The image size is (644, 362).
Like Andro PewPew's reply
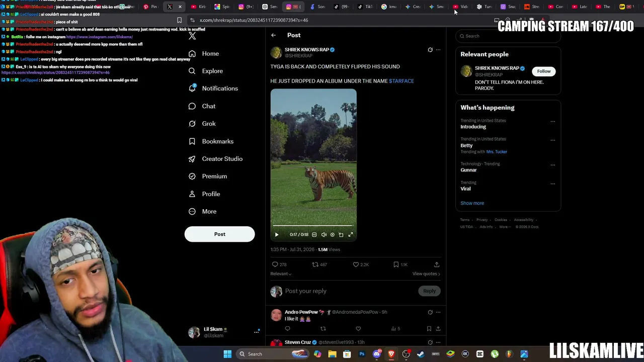click(x=358, y=329)
